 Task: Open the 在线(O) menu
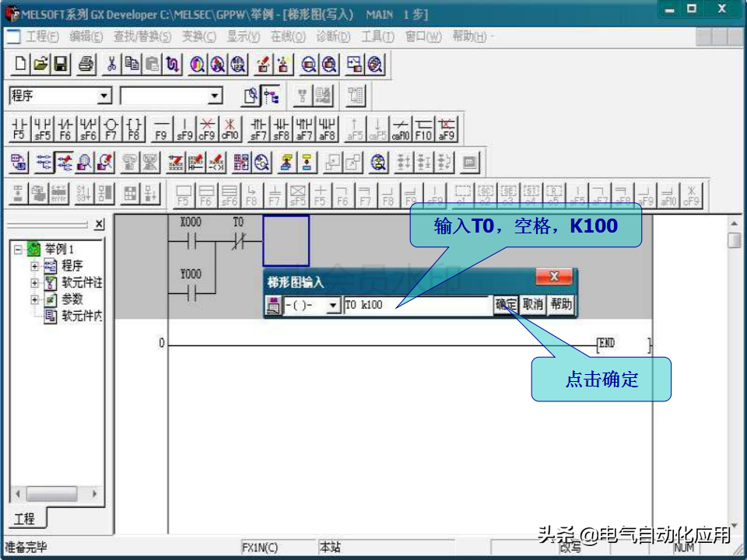[x=288, y=37]
